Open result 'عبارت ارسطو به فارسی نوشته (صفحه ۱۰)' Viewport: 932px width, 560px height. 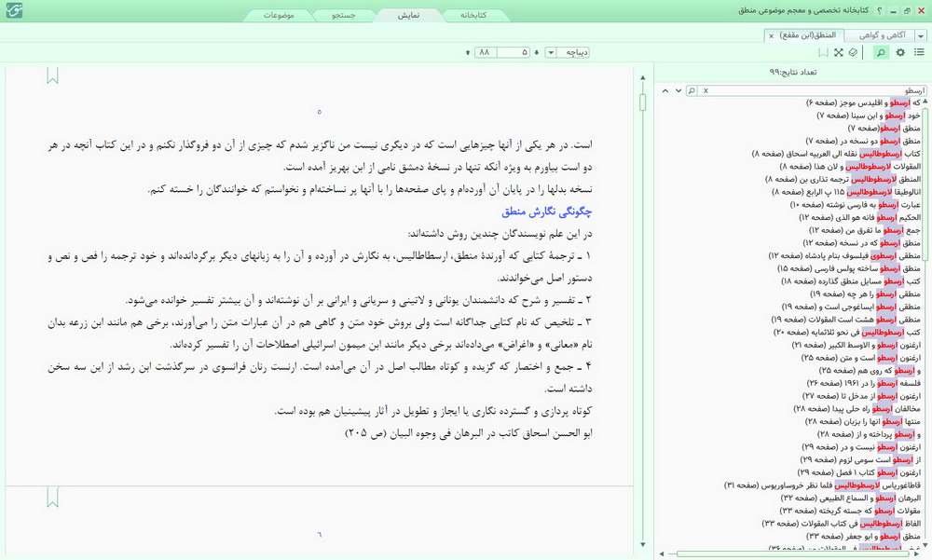pyautogui.click(x=856, y=204)
